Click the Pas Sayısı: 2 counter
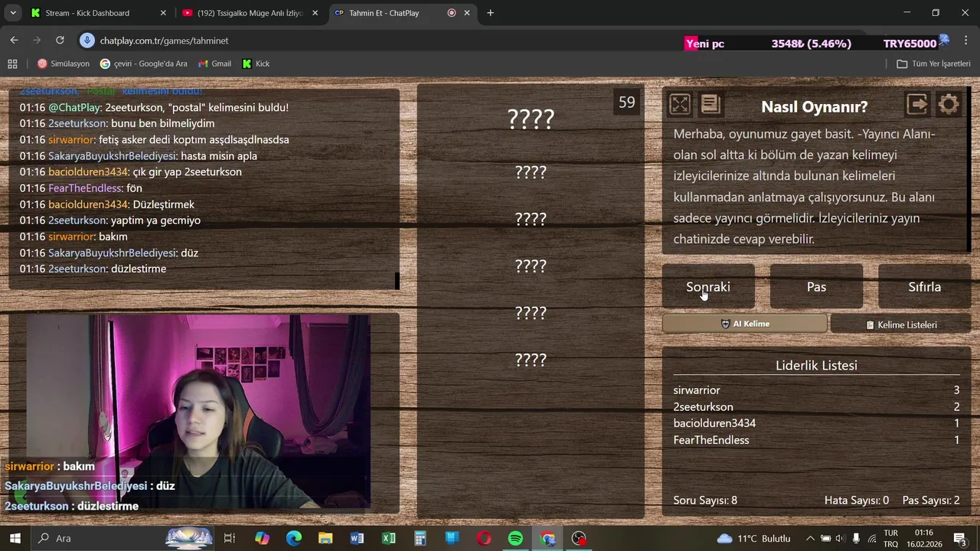This screenshot has width=980, height=551. tap(931, 500)
